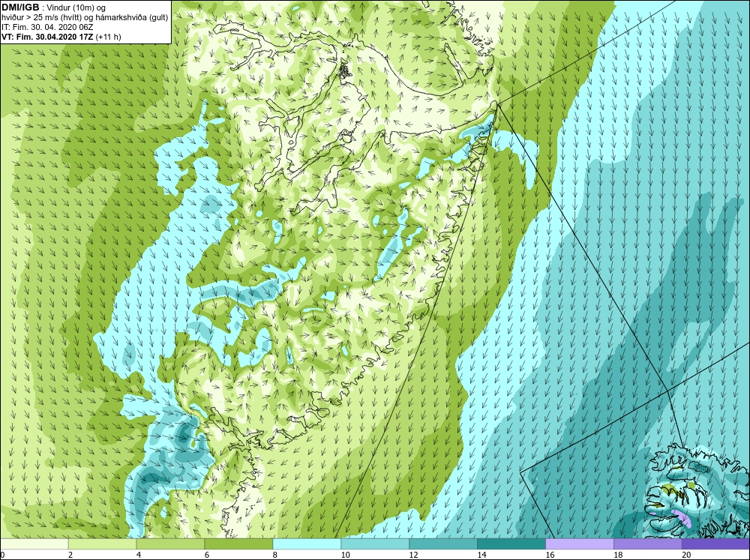Click the legend scale label '14'
This screenshot has height=560, width=750.
tap(481, 555)
